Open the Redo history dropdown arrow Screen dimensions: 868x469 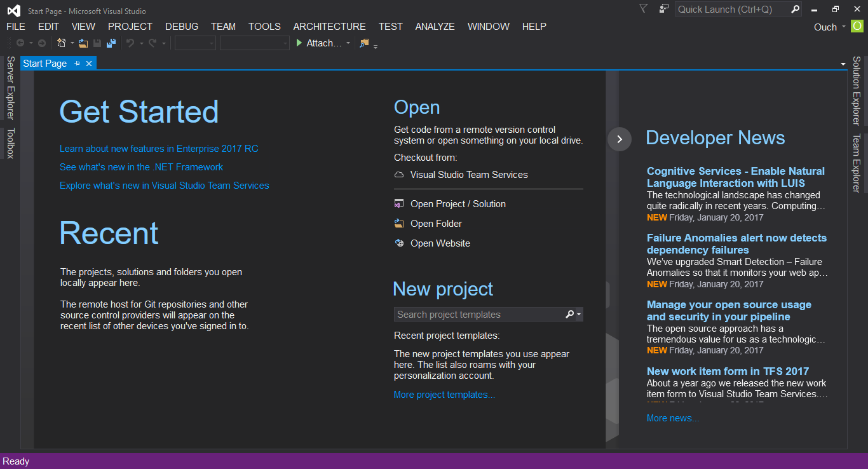pyautogui.click(x=163, y=43)
